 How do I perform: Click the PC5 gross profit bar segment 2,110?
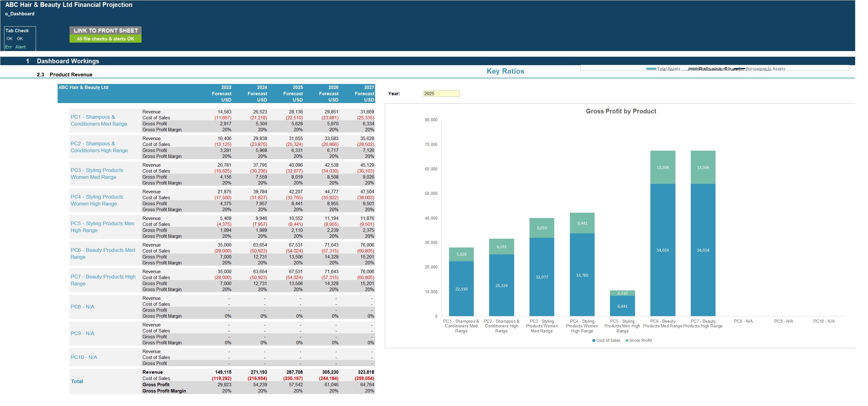click(623, 293)
